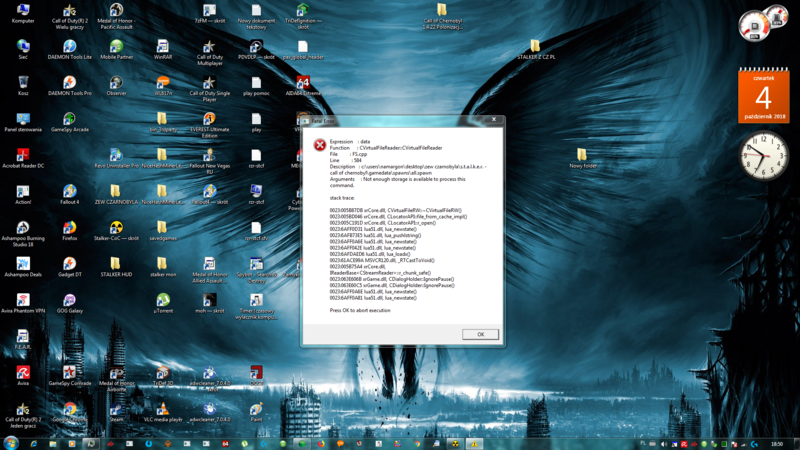Select the Fallout New Vegas RU icon

pyautogui.click(x=210, y=161)
